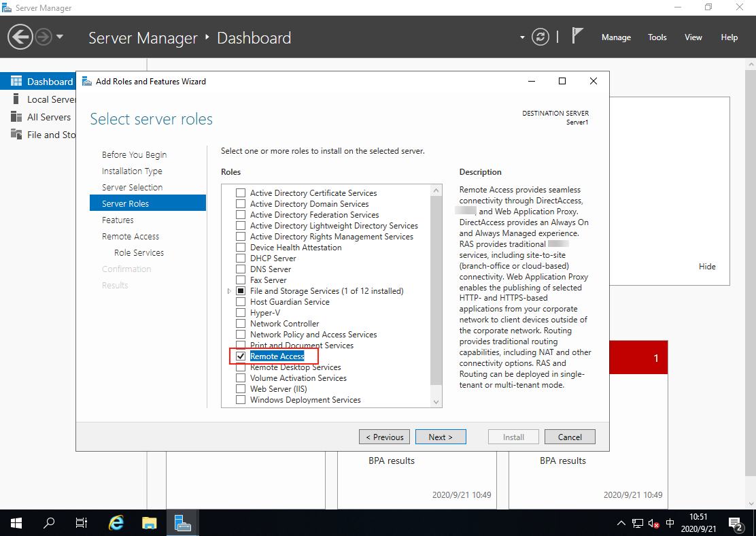The image size is (756, 536).
Task: Select Dashboard in the sidebar
Action: (x=38, y=82)
